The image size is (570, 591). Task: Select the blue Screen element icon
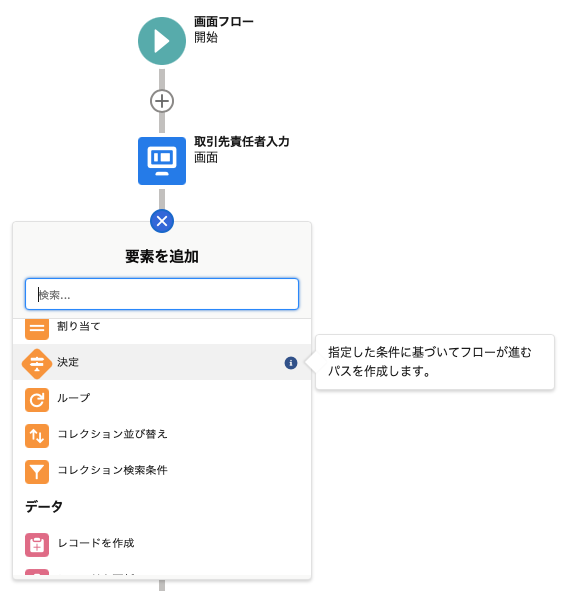tap(162, 161)
